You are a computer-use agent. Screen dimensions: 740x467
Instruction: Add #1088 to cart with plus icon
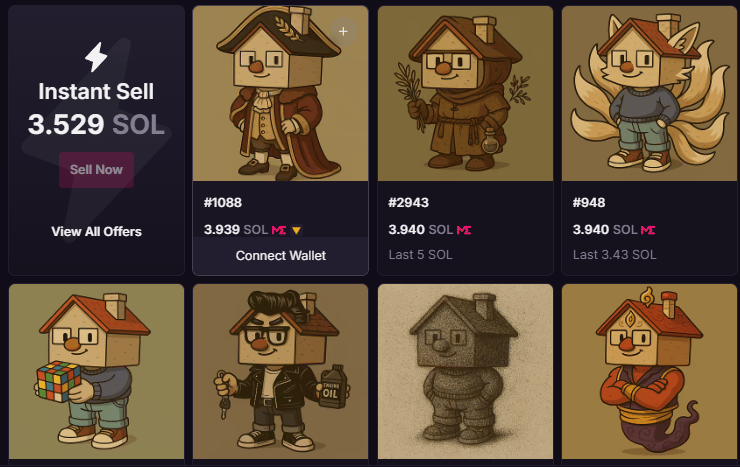click(x=343, y=32)
